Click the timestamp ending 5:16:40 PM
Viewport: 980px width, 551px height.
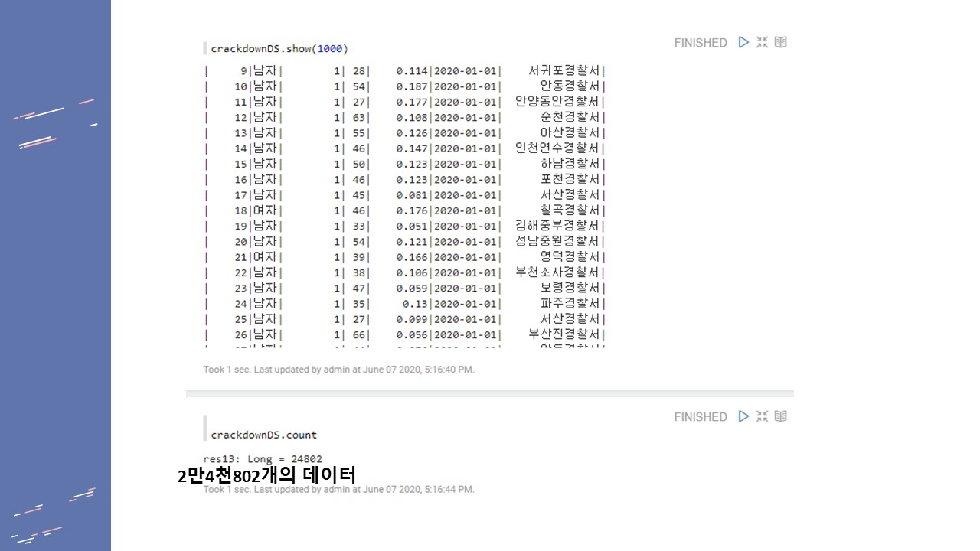(338, 370)
